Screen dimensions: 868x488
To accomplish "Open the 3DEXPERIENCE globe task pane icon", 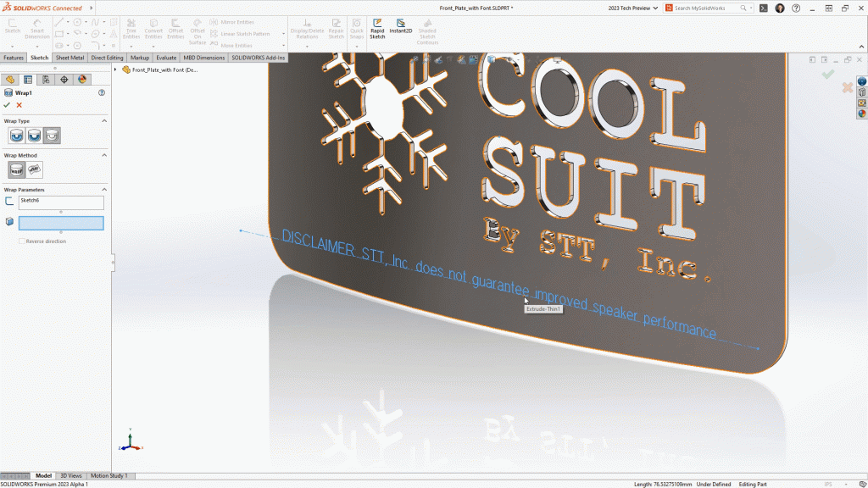I will (x=862, y=81).
